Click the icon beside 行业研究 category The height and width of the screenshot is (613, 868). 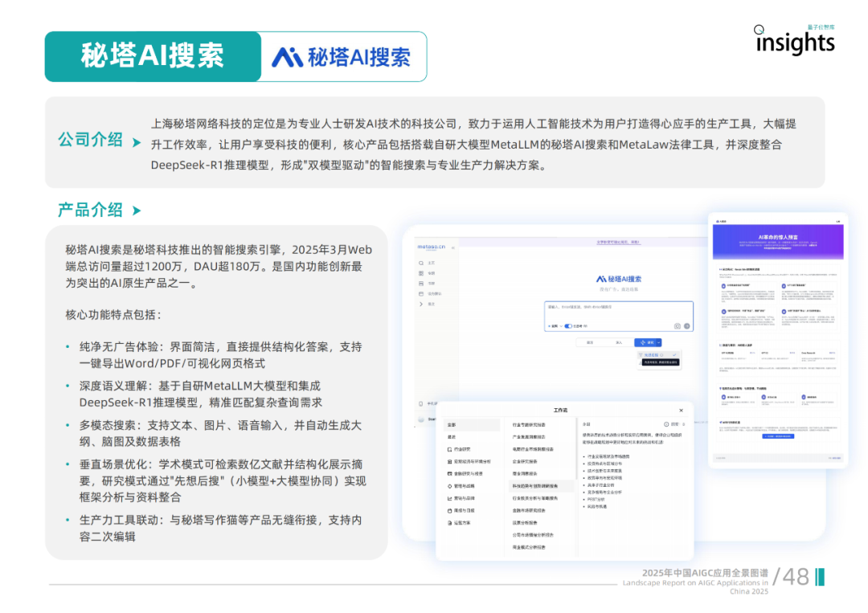449,449
